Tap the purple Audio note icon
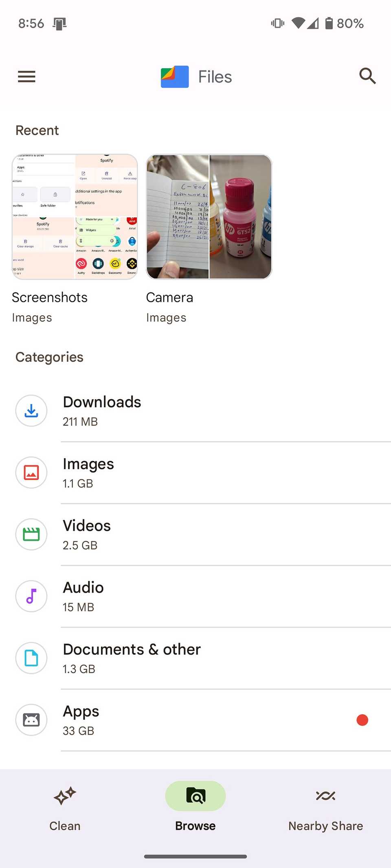Viewport: 391px width, 868px height. pos(31,596)
